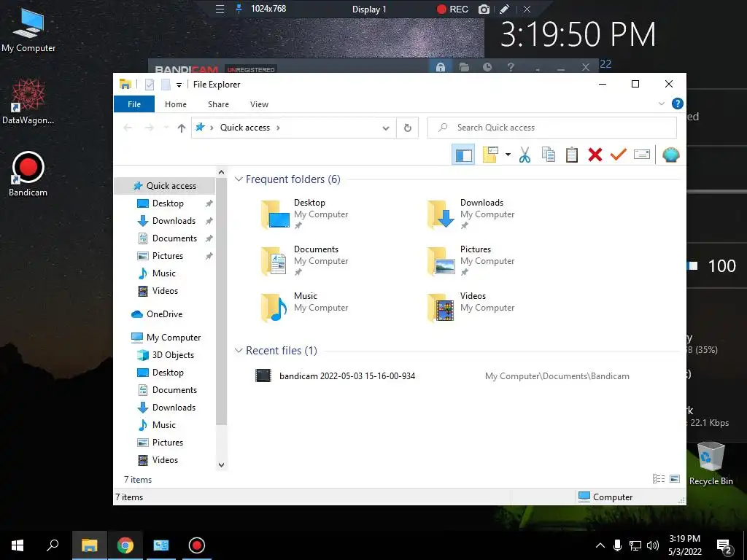Click the Search Quick access field
Viewport: 747px width, 560px height.
pyautogui.click(x=551, y=128)
